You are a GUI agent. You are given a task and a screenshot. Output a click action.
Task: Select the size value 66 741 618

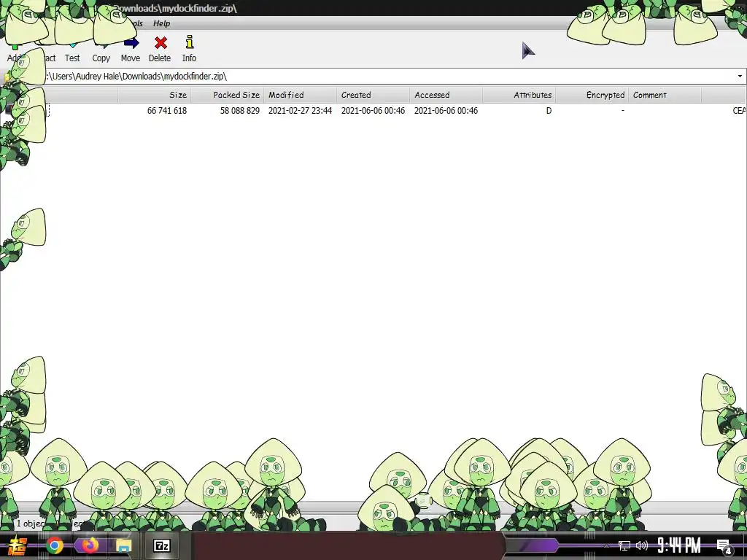tap(167, 111)
